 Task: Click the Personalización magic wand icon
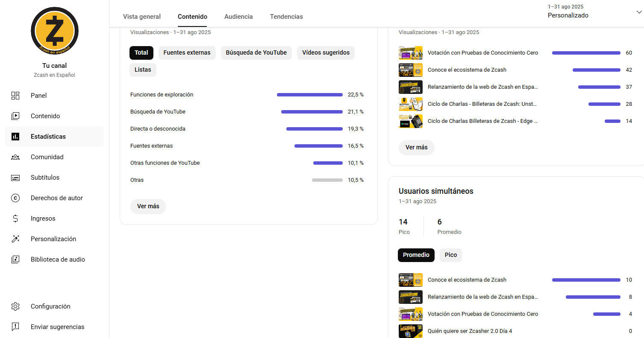point(15,239)
